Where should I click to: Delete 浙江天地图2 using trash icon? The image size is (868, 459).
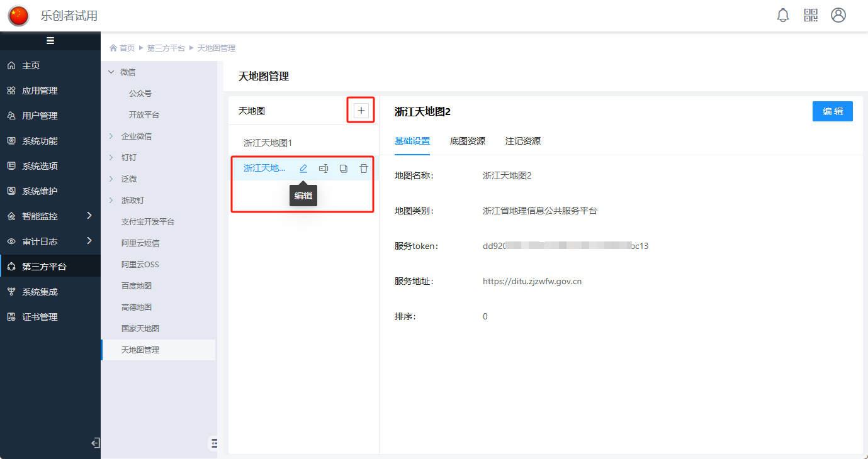coord(364,169)
